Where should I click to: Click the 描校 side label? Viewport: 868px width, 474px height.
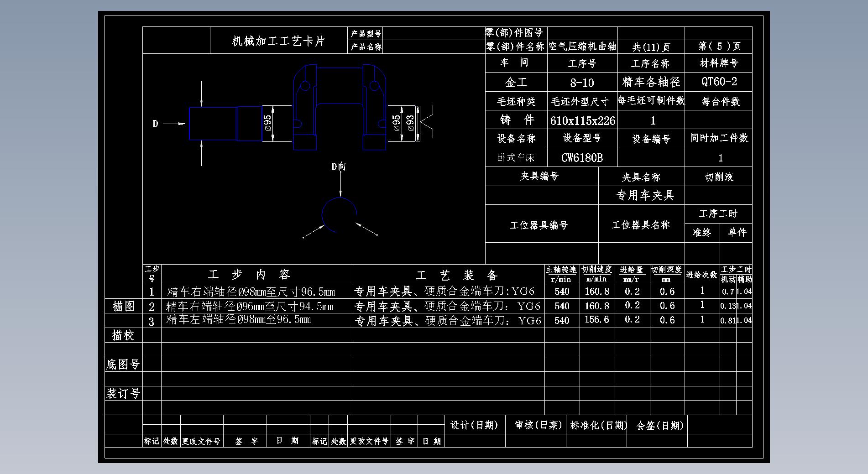123,335
